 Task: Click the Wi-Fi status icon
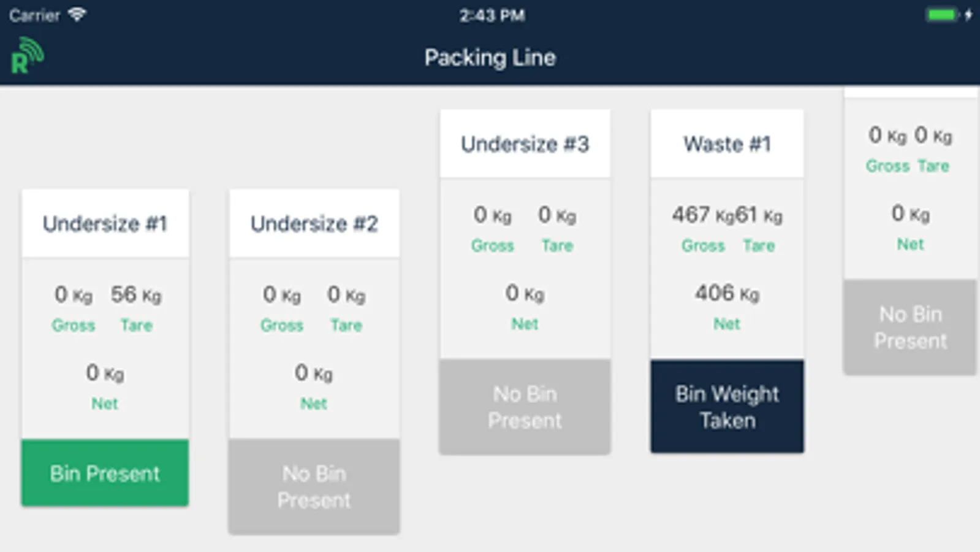coord(77,15)
